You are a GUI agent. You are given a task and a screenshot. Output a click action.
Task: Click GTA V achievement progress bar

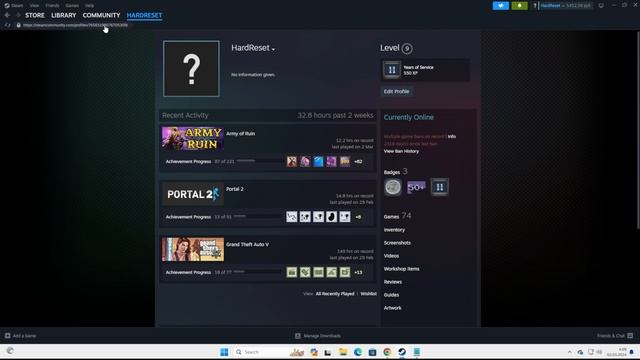coord(258,272)
